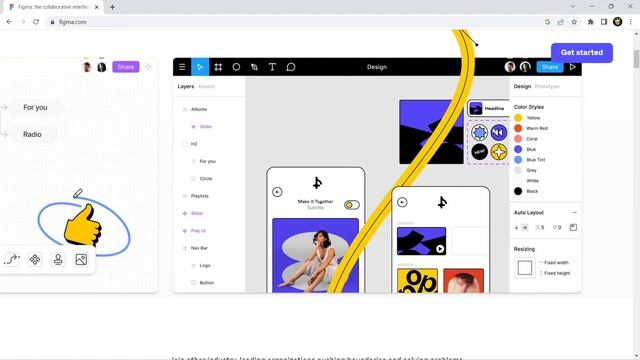Toggle the switch in Make It Together mockup
The image size is (640, 360).
click(x=351, y=205)
